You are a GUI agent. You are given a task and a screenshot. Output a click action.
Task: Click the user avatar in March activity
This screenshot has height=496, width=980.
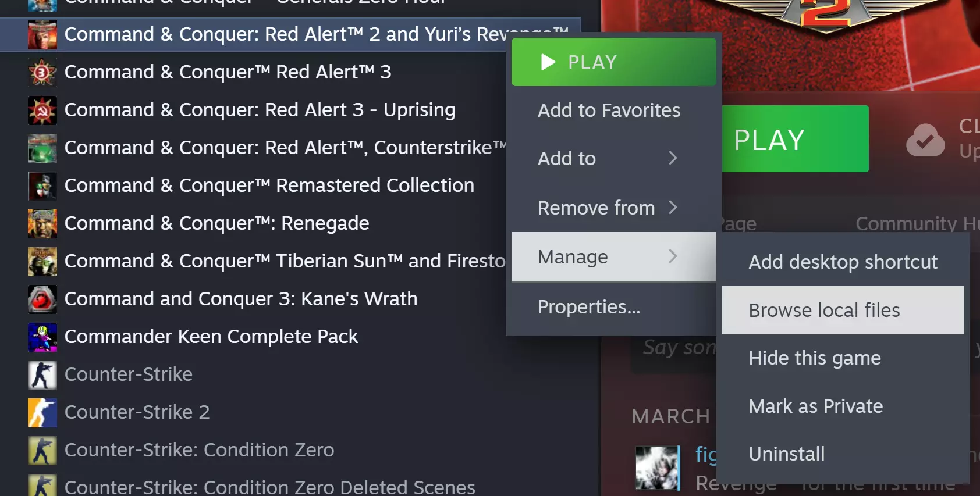pos(658,468)
